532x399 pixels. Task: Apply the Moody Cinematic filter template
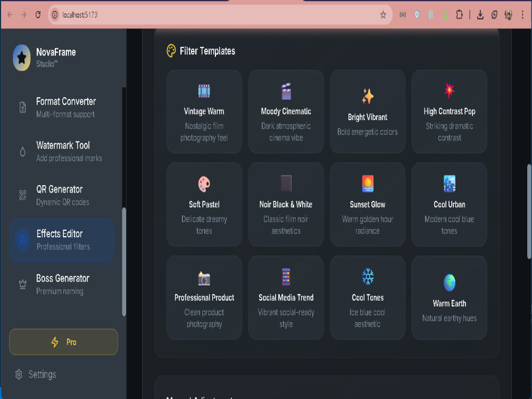coord(286,112)
